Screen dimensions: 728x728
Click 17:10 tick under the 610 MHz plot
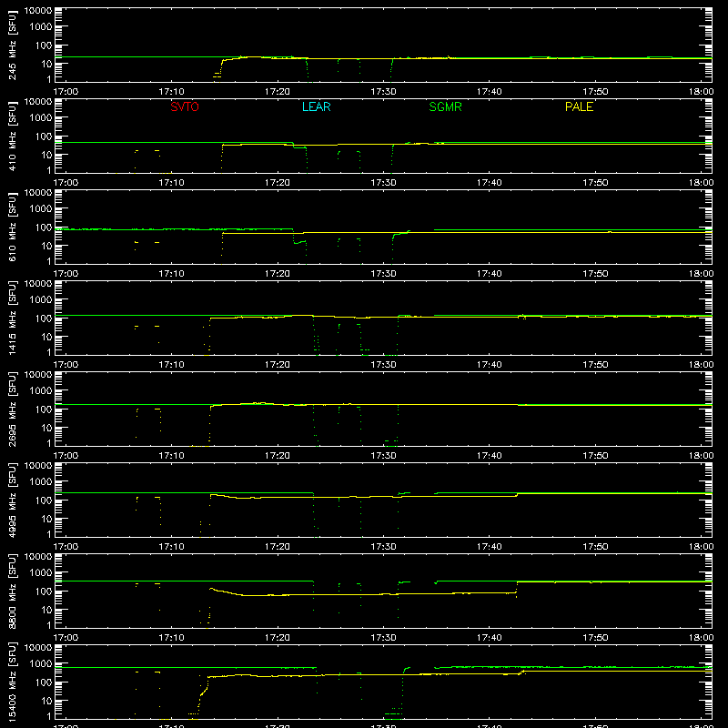point(171,274)
